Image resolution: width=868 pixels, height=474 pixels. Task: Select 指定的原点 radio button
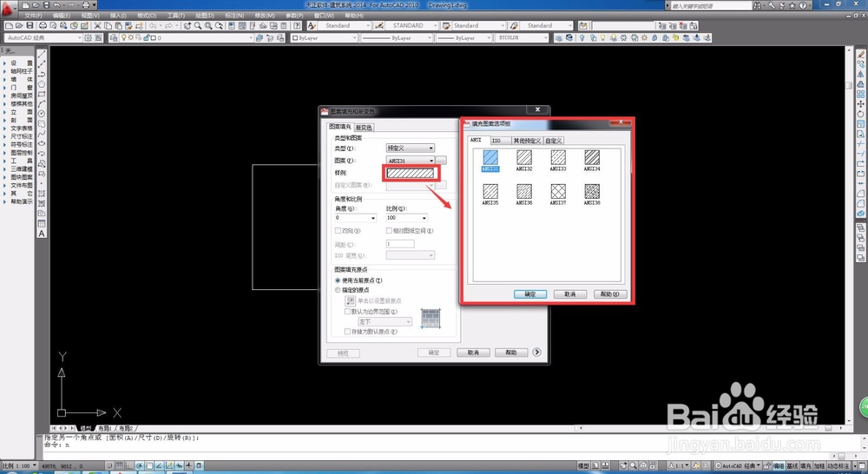[x=338, y=290]
